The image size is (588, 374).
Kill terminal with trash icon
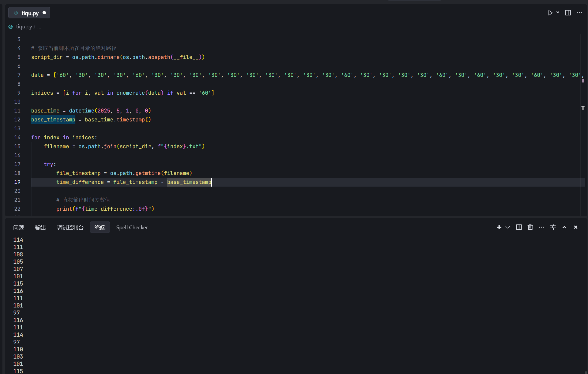(530, 227)
